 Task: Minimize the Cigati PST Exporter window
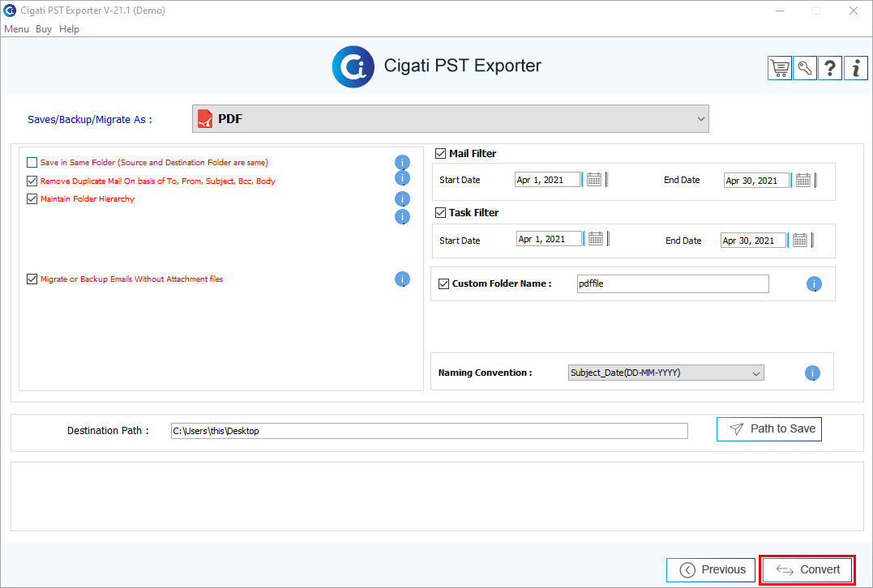780,11
